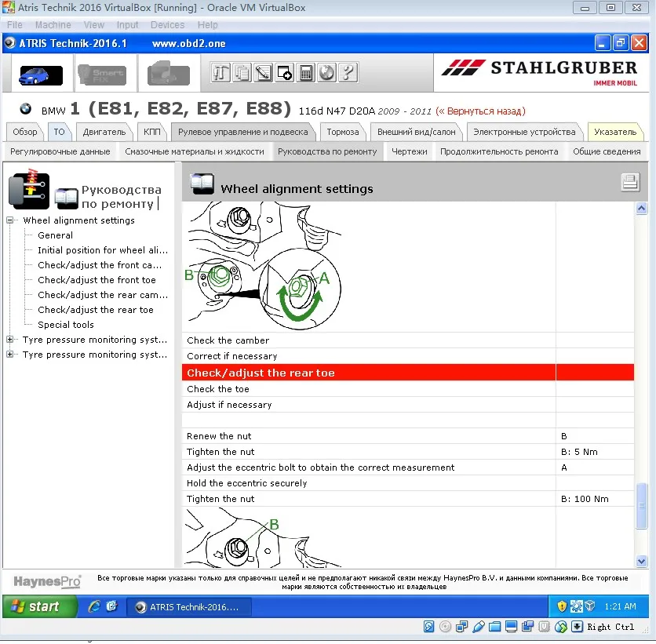Open the Общие сведения sub-tab
This screenshot has height=644, width=656.
click(607, 151)
